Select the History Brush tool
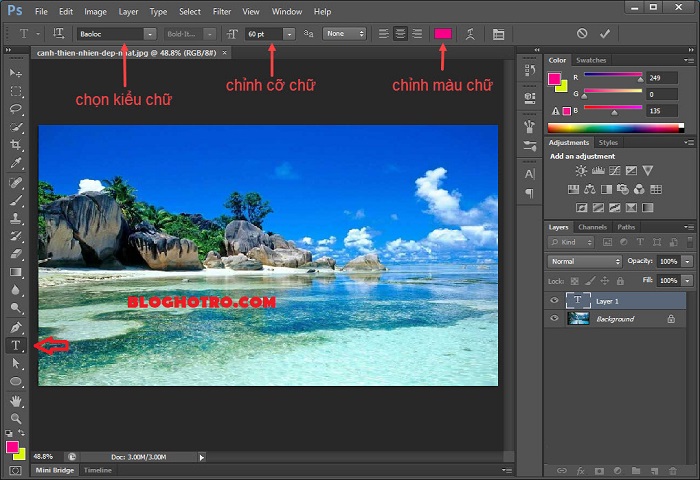The image size is (700, 480). (16, 236)
